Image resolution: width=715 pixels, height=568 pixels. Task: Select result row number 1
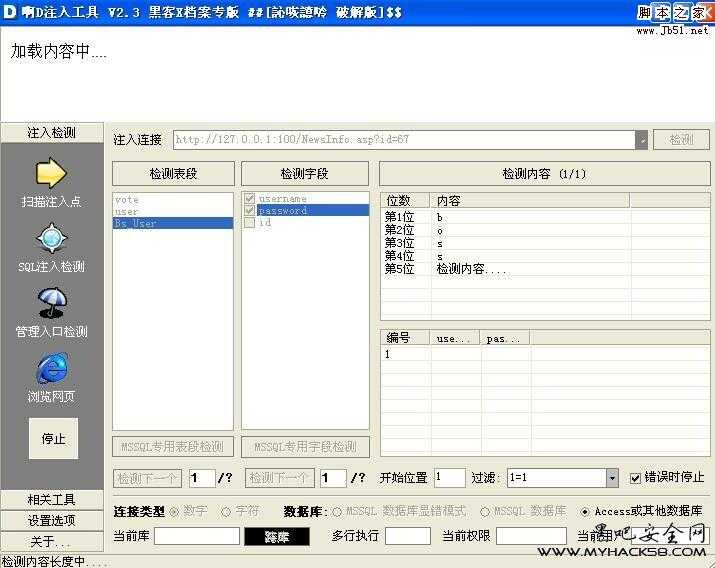[545, 354]
